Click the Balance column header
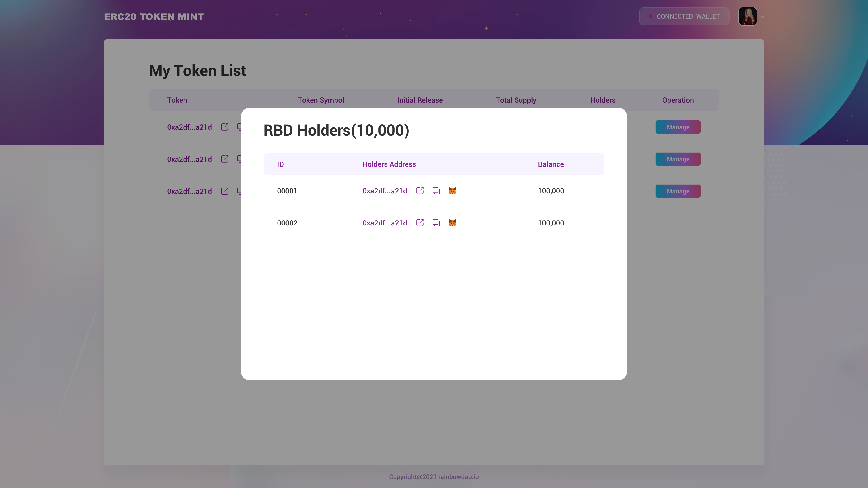Viewport: 868px width, 488px height. pyautogui.click(x=551, y=164)
